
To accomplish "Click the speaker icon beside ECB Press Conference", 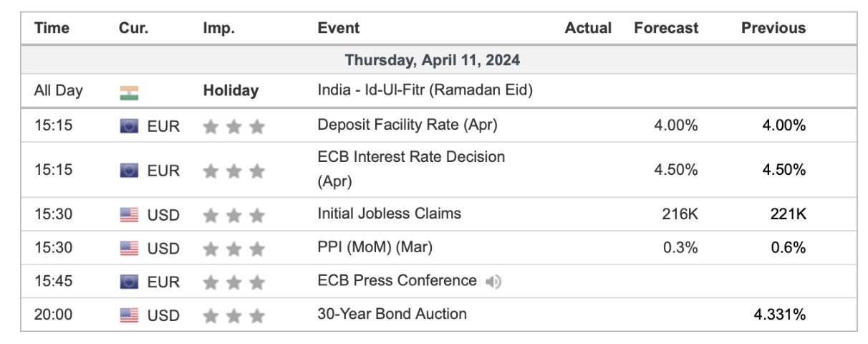I will 493,281.
